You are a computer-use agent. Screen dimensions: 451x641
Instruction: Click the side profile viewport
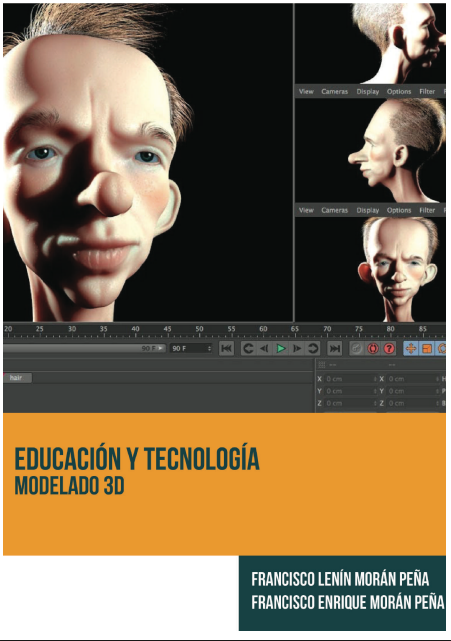370,150
